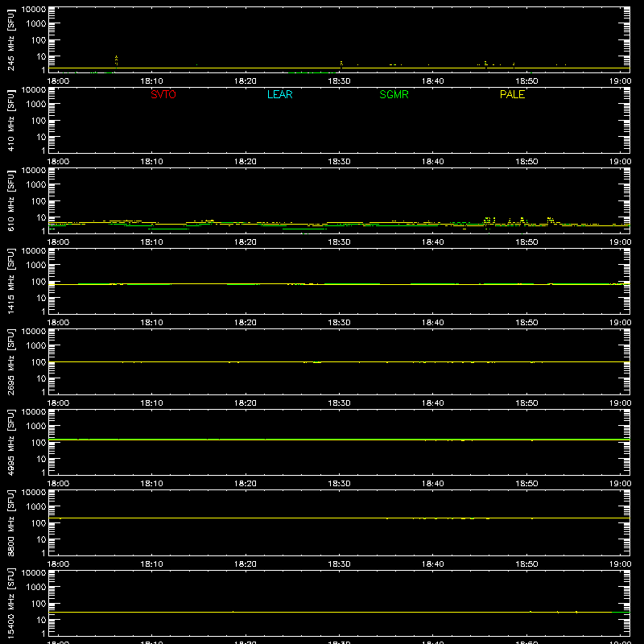Click 18:20 under the 1415 MHz panel
Screen dimensions: 644x644
pos(246,323)
